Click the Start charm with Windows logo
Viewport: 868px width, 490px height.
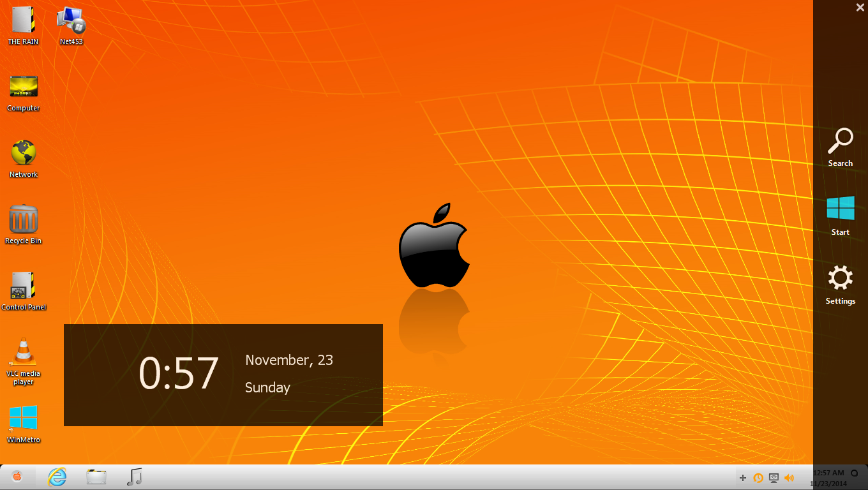(x=841, y=216)
